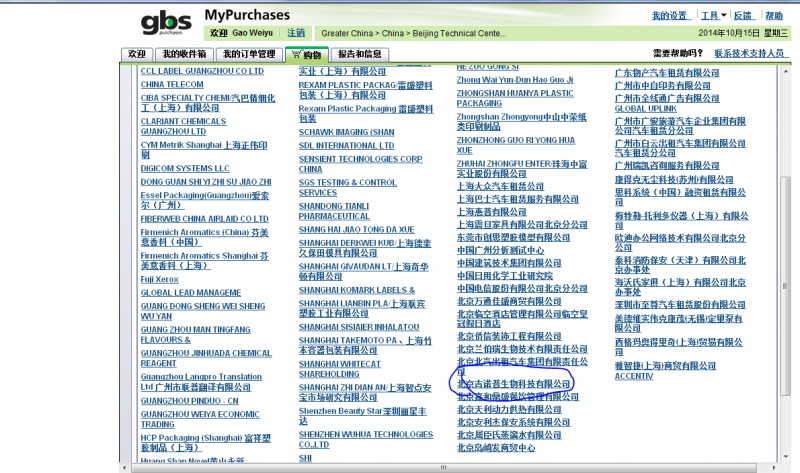800x473 pixels.
Task: Select SHANGHAI WHITECAT SHAREHOLDING link
Action: 340,369
